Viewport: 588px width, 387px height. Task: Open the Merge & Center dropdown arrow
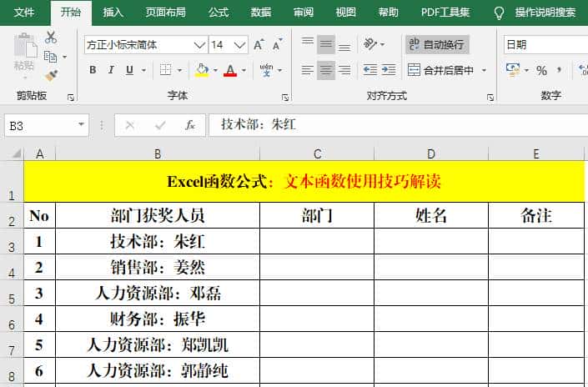(484, 70)
